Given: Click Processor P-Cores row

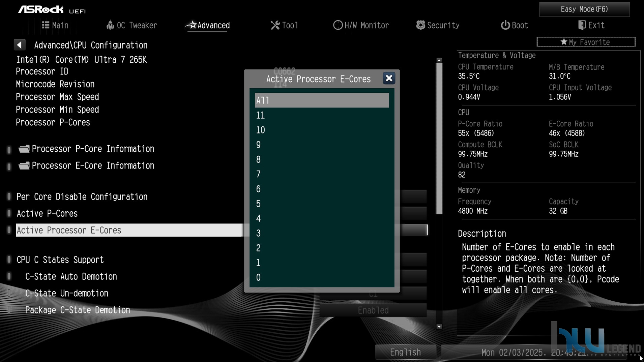Looking at the screenshot, I should [53, 122].
